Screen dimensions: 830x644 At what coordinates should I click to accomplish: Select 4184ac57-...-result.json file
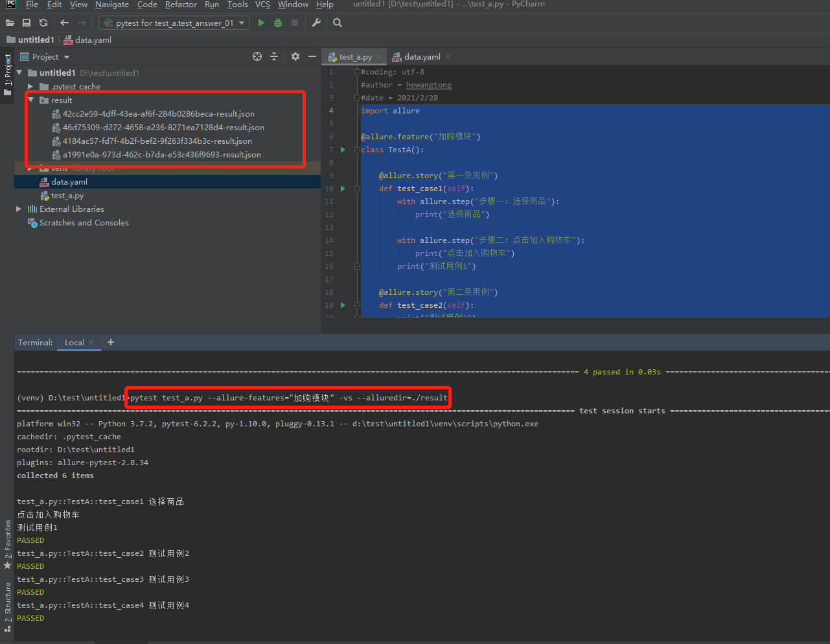click(157, 141)
